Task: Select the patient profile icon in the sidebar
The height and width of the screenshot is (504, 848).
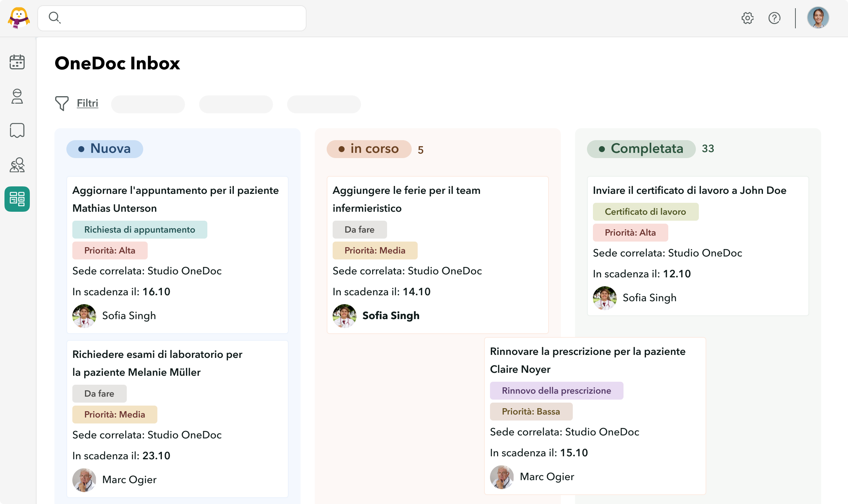Action: 17,97
